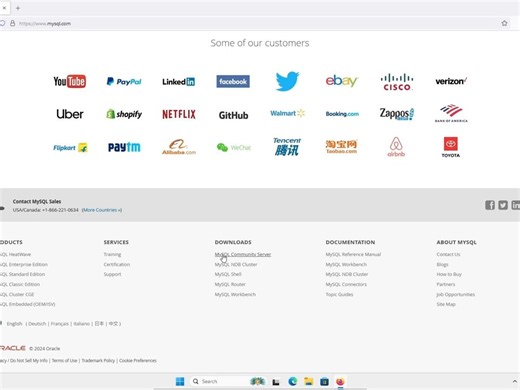Open MySQL Connectors documentation link

[346, 284]
